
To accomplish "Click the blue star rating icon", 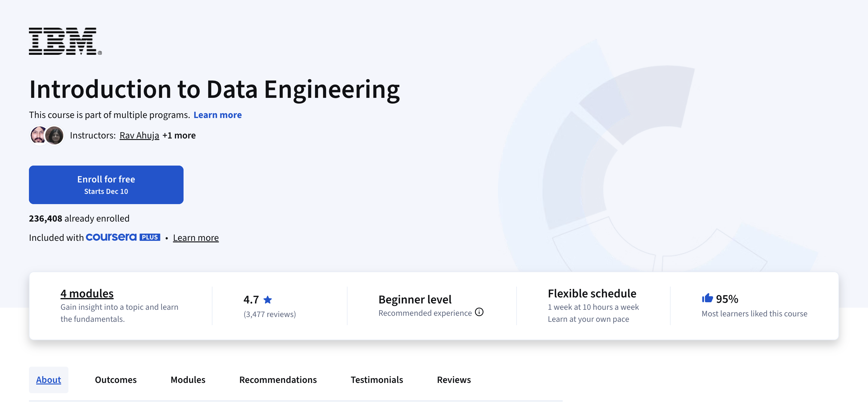I will [x=268, y=299].
